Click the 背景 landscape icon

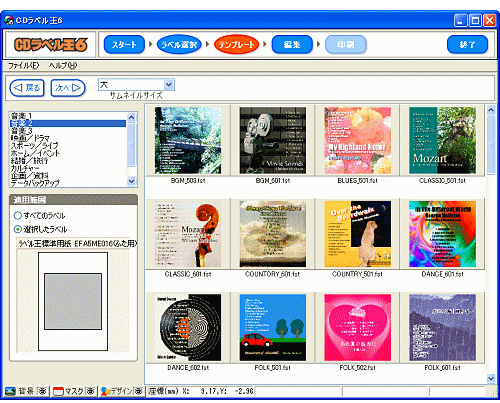pos(10,391)
